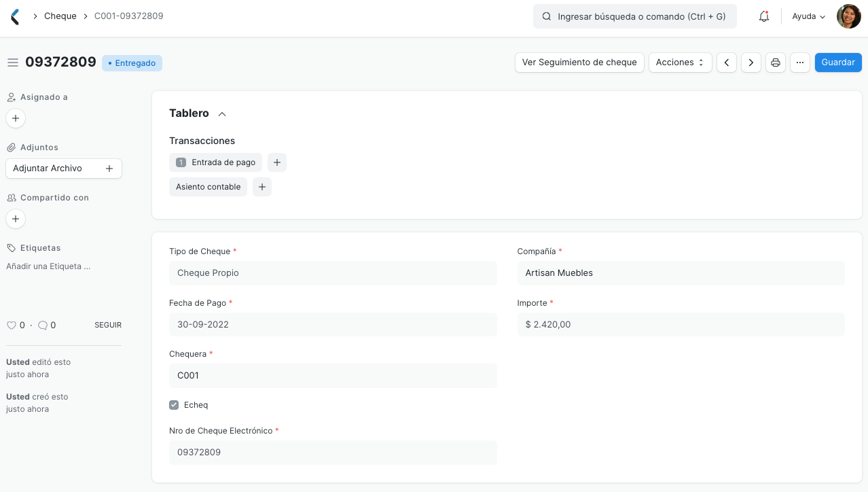Click breadcrumb C001-09372809

129,16
